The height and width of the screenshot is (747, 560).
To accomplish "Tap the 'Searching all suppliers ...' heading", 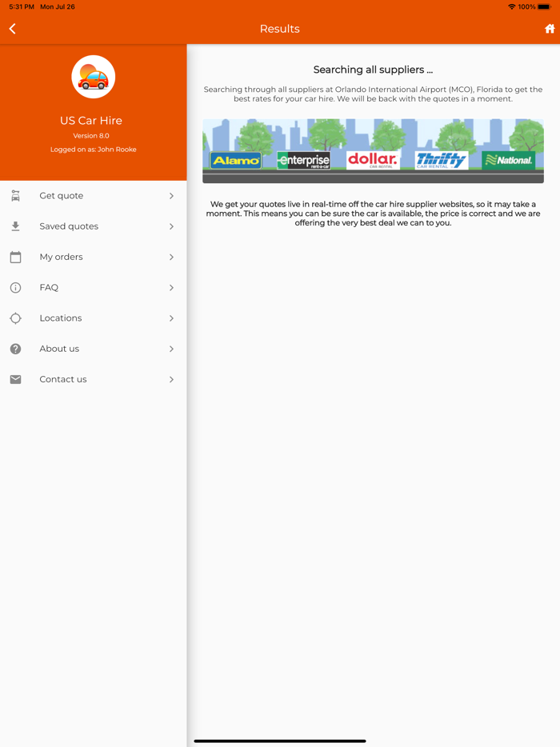I will (373, 70).
